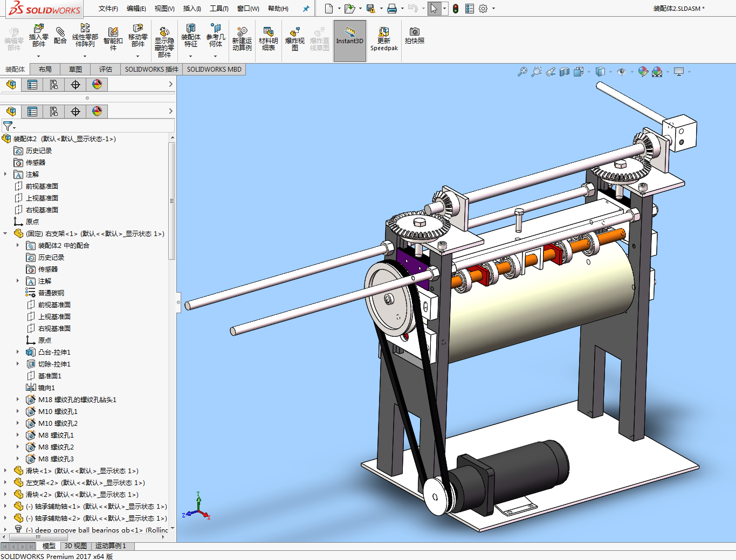Click the Zoom to Fit magnifier icon
This screenshot has height=560, width=736.
pyautogui.click(x=522, y=72)
